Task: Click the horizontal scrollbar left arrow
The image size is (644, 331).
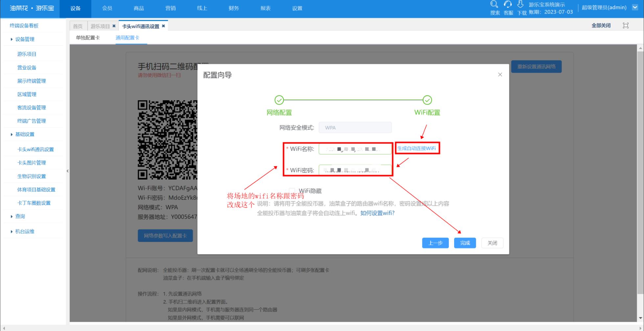Action: pos(3,328)
